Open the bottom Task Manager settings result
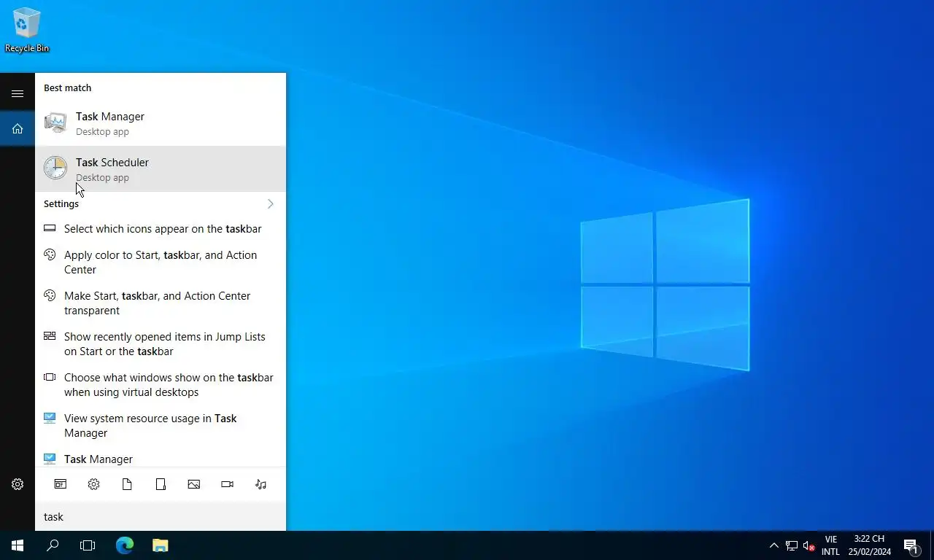934x560 pixels. [161, 459]
